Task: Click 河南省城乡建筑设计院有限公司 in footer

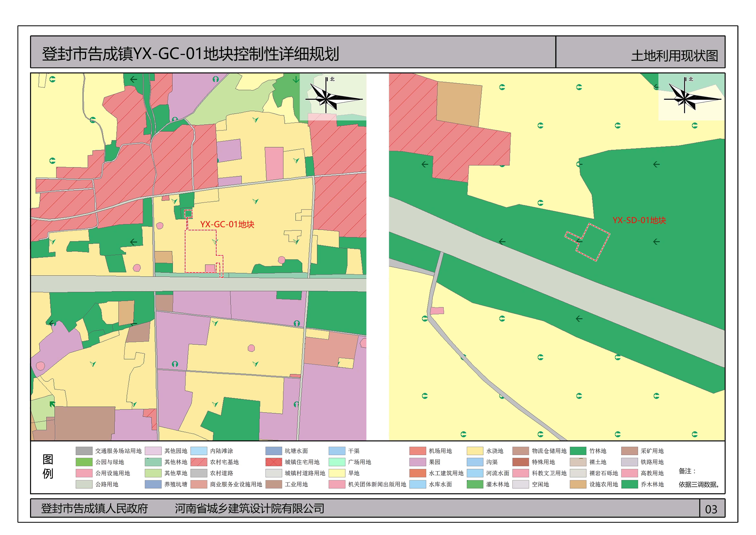Action: click(x=249, y=508)
